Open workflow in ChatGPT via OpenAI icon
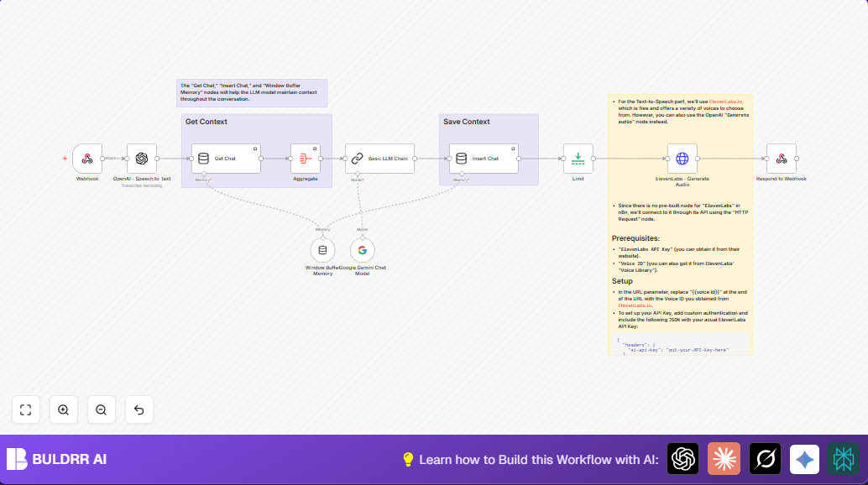The width and height of the screenshot is (868, 485). pyautogui.click(x=683, y=459)
